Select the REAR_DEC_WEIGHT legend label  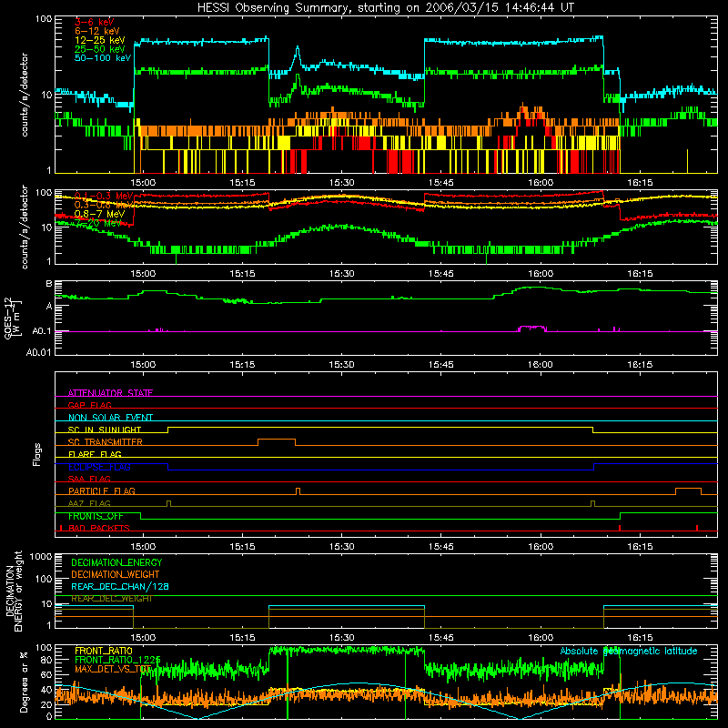coord(111,599)
